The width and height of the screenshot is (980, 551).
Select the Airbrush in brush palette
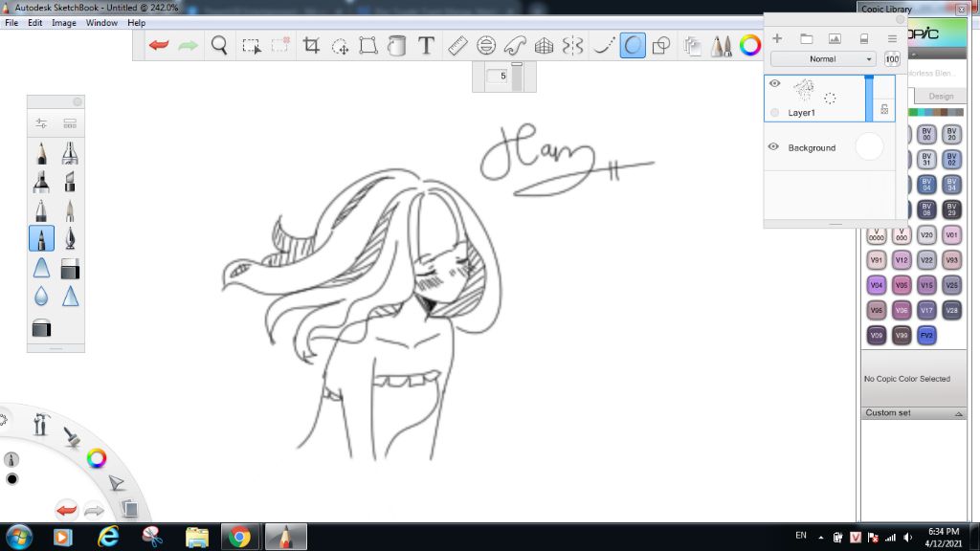tap(70, 153)
